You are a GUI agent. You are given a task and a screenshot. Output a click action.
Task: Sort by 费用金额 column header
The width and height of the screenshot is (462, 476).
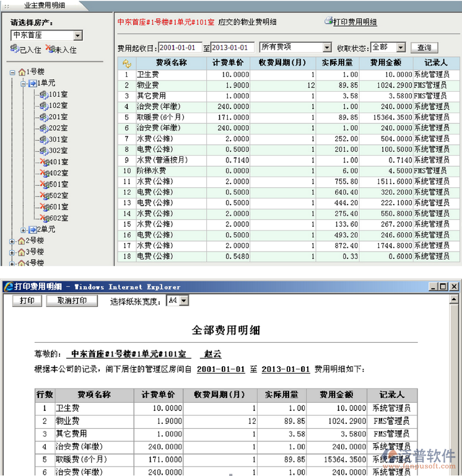coord(386,63)
